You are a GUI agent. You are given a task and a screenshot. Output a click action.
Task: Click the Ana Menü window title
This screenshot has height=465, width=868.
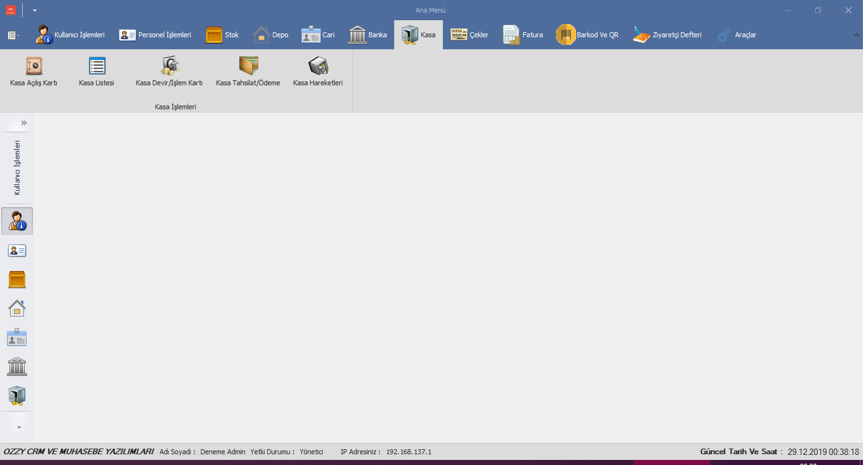coord(431,10)
